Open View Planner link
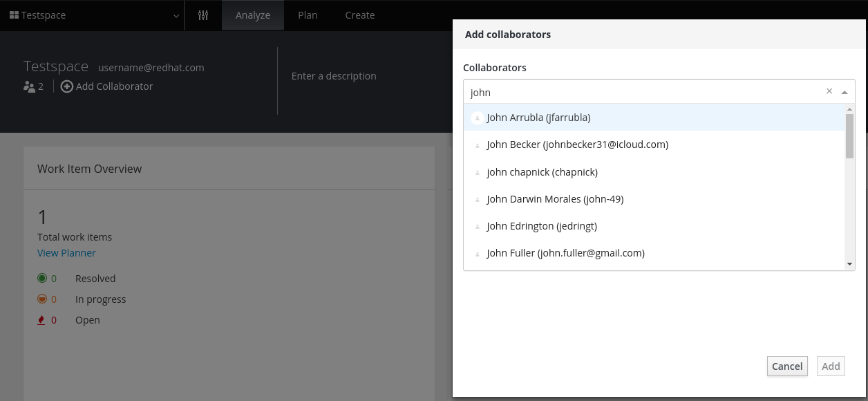Image resolution: width=868 pixels, height=401 pixels. pyautogui.click(x=66, y=252)
